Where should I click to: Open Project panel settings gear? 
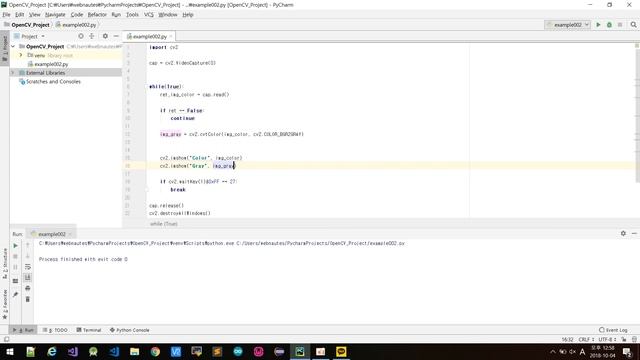105,36
